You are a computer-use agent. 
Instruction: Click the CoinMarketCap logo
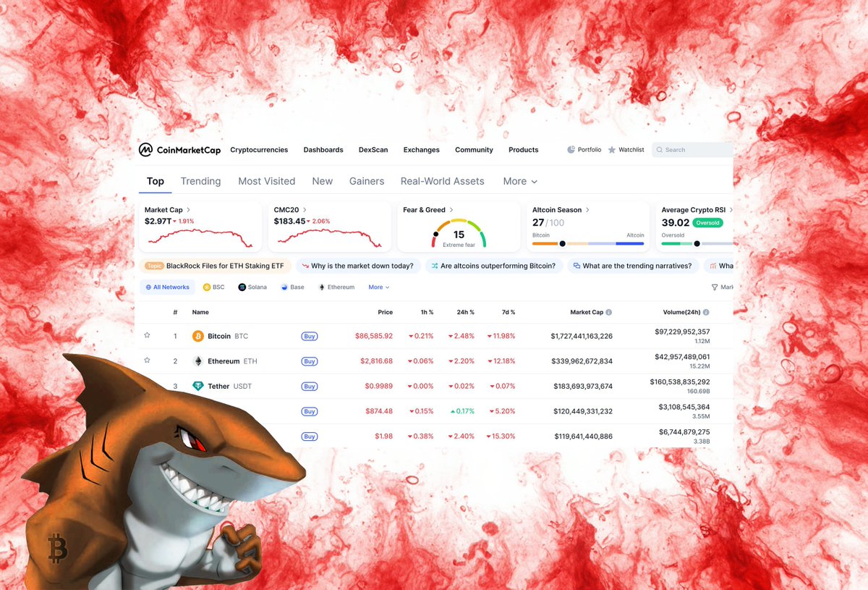click(179, 150)
